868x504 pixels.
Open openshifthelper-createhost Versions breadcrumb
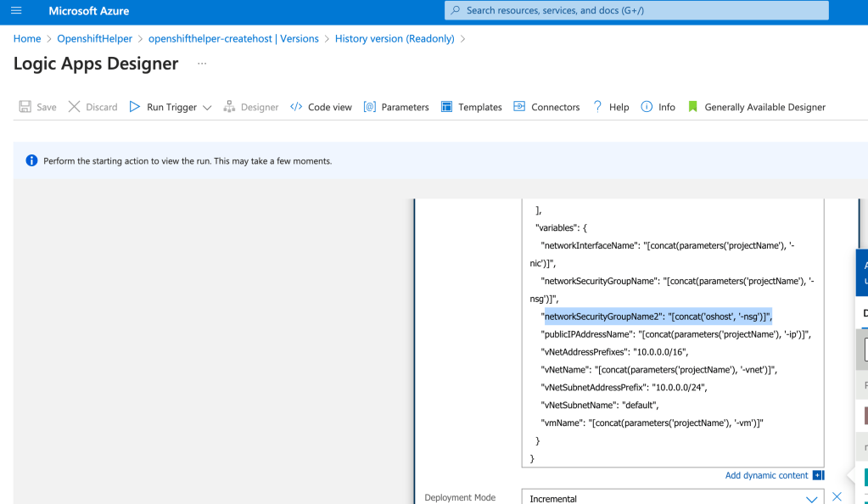tap(233, 39)
